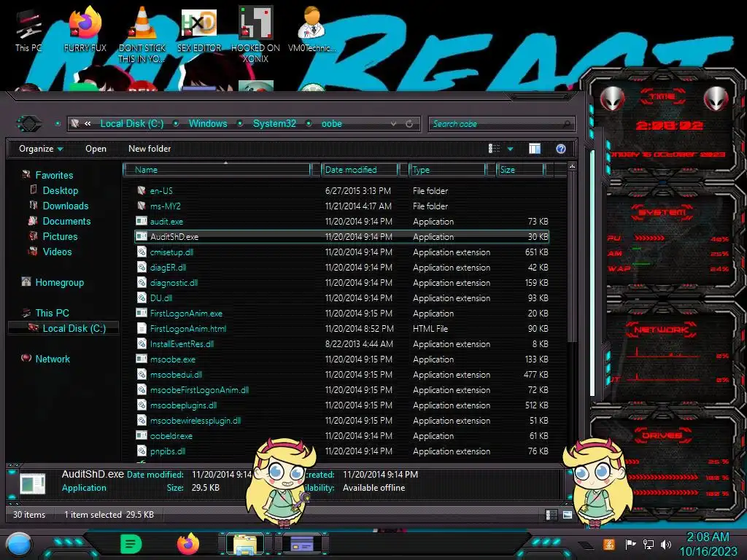
Task: Sort by the Type column header
Action: (x=447, y=169)
